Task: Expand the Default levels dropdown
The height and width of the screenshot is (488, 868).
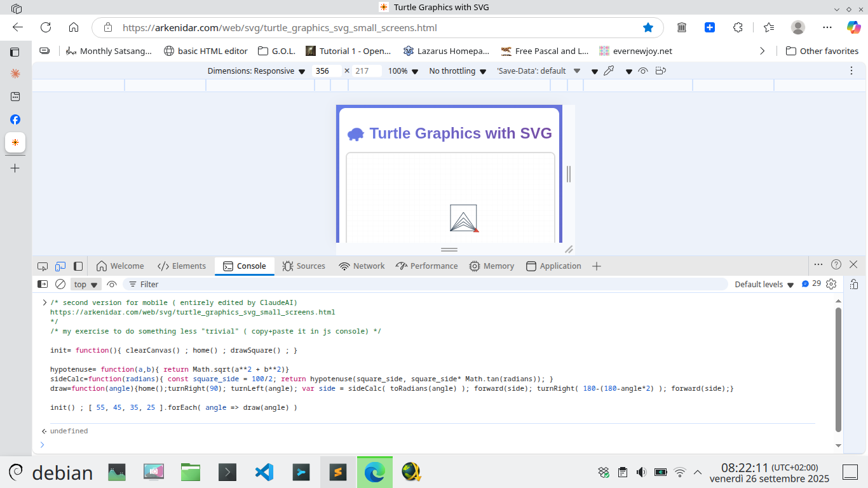Action: [x=764, y=284]
